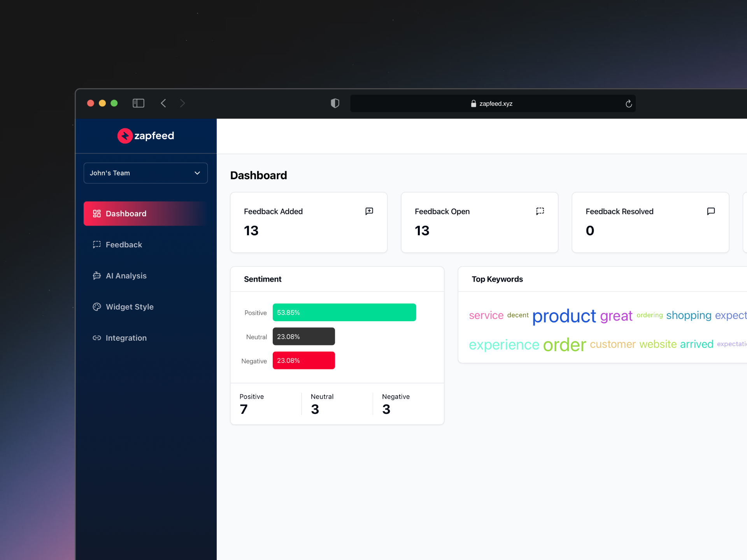Click the keyword 'order' in cloud
This screenshot has width=747, height=560.
click(x=564, y=345)
